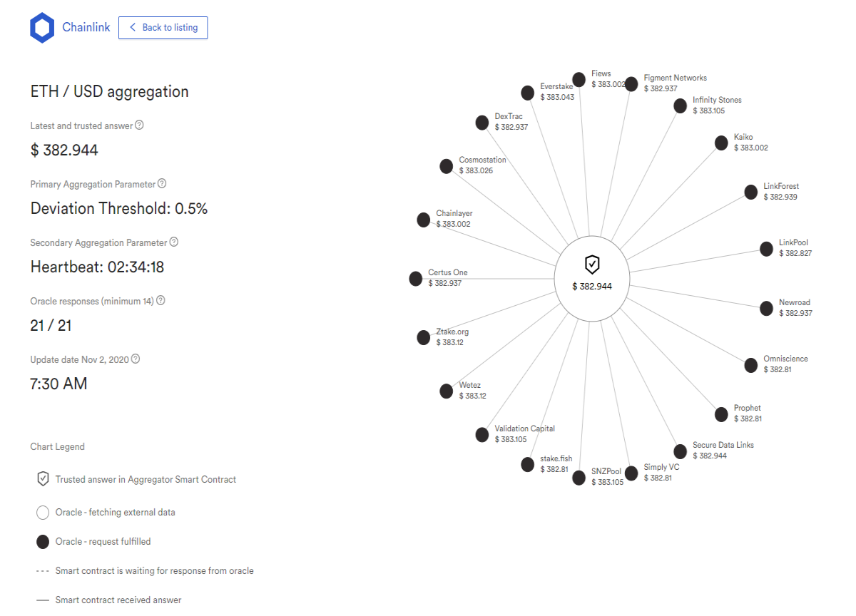The image size is (856, 616).
Task: Click the stake.fish oracle node
Action: click(527, 465)
